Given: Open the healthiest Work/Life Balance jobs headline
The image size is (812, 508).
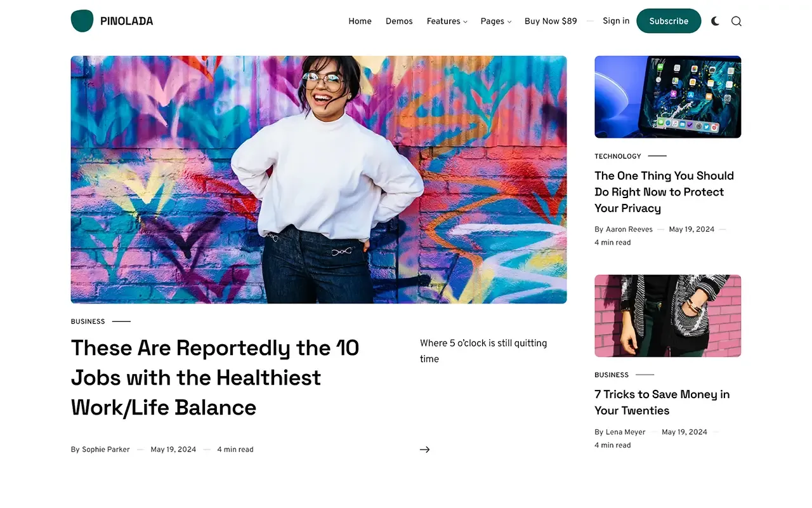Looking at the screenshot, I should click(x=214, y=377).
